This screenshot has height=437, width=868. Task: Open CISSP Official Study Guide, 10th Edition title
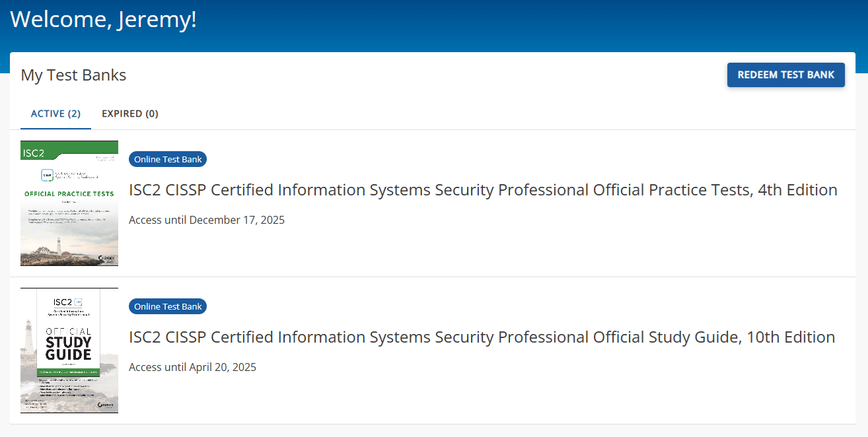tap(482, 337)
